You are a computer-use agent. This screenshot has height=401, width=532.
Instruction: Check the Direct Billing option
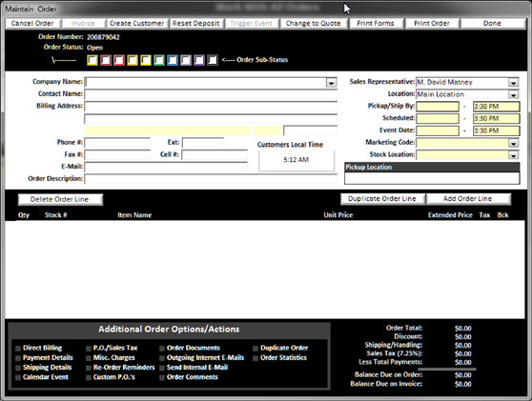coord(18,349)
